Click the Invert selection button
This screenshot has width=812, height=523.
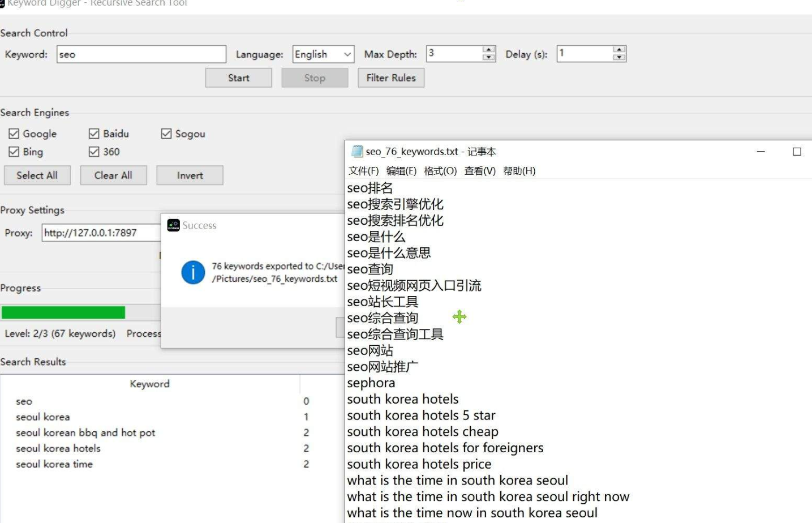pos(189,175)
